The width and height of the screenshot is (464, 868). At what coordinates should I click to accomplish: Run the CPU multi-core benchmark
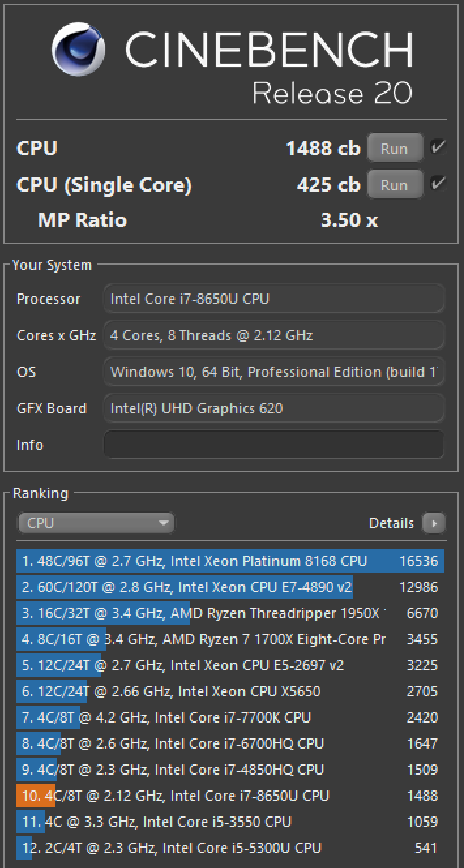click(394, 149)
